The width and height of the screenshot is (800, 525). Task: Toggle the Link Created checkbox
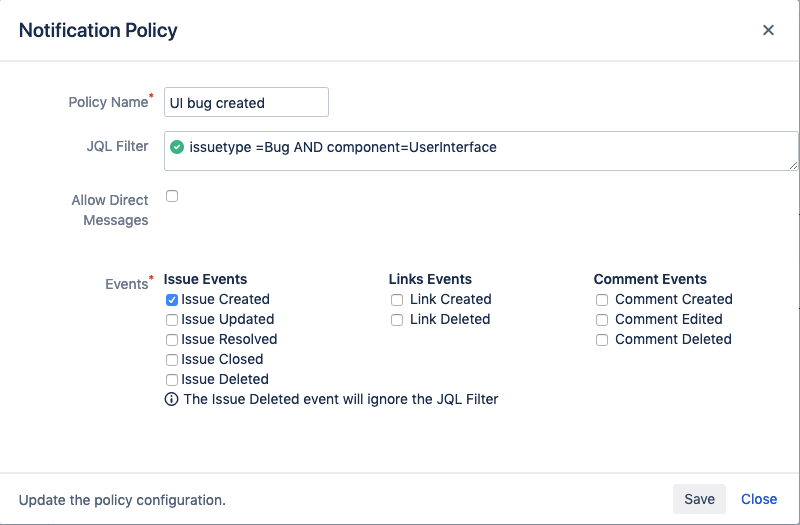tap(397, 299)
